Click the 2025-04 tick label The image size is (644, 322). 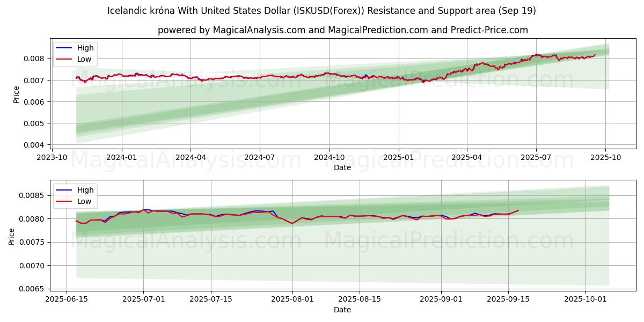(x=467, y=157)
